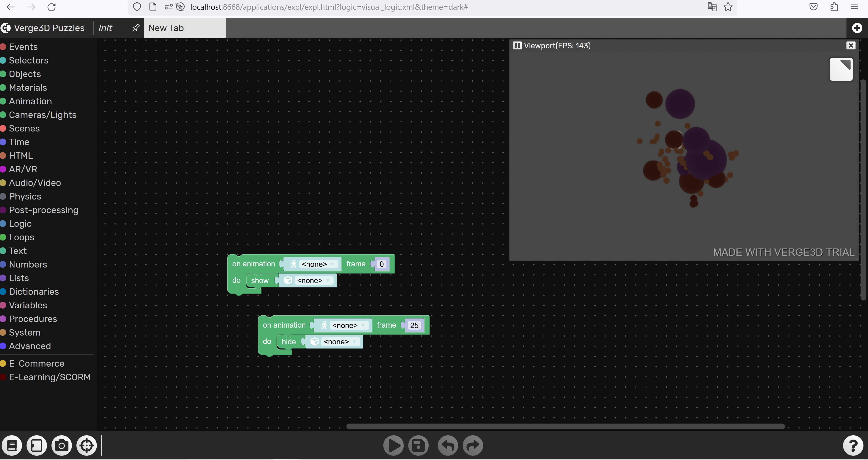Open the Loops puzzle category
868x460 pixels.
[x=22, y=237]
